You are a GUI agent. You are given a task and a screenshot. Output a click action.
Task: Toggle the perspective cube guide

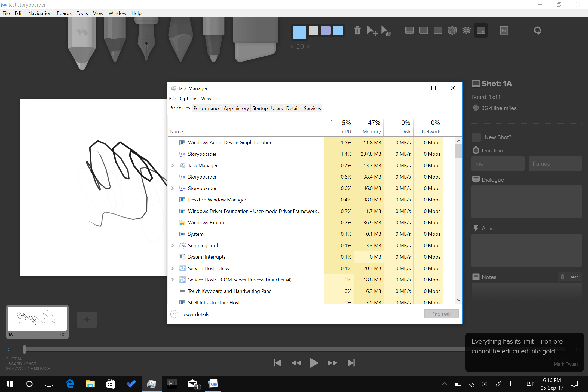tap(452, 30)
